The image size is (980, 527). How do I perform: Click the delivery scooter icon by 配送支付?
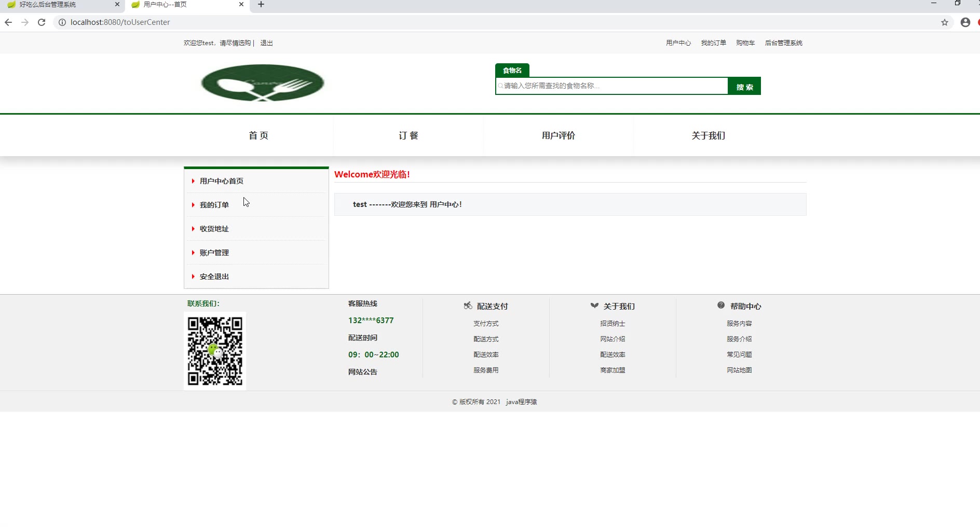click(x=468, y=306)
